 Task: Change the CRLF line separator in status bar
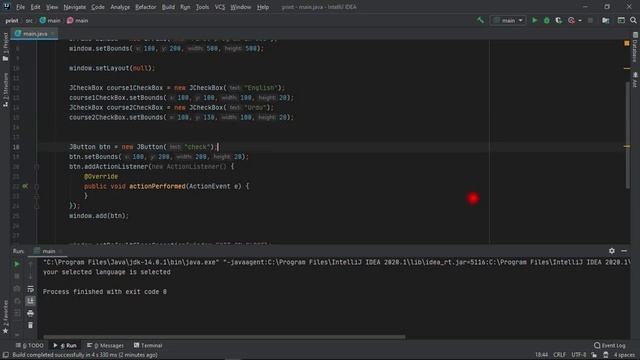coord(559,355)
